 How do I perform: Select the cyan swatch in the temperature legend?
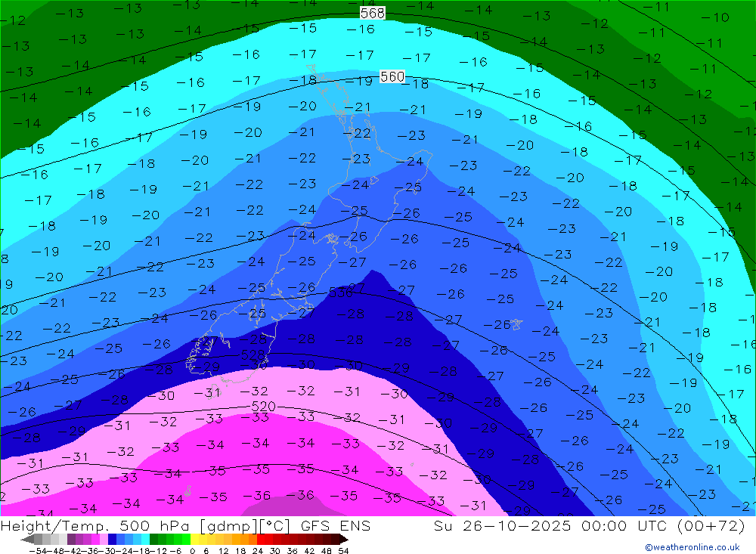click(145, 540)
